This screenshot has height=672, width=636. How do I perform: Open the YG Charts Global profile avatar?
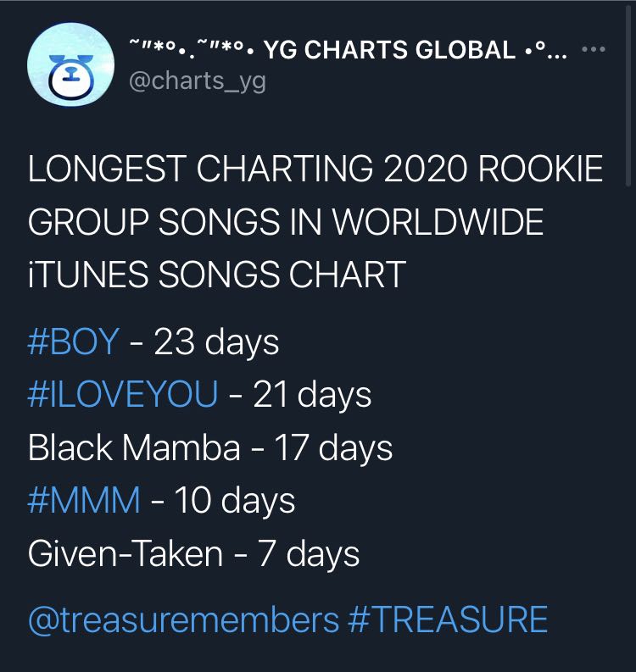70,64
